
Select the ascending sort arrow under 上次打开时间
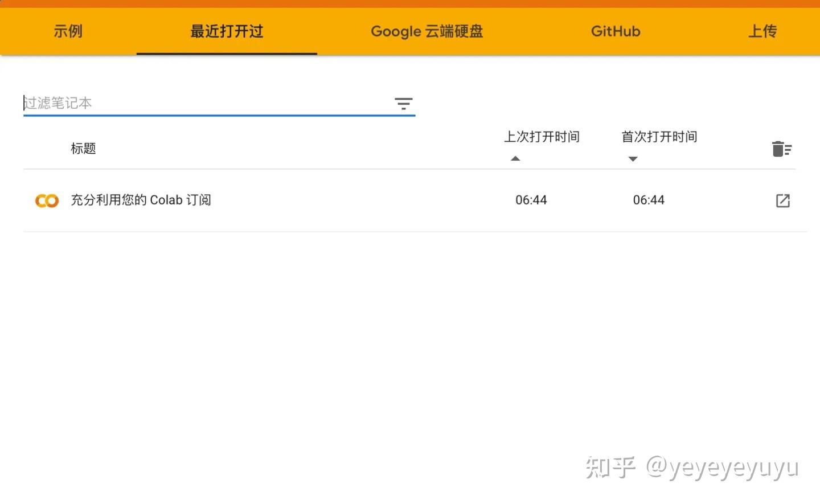pyautogui.click(x=515, y=158)
